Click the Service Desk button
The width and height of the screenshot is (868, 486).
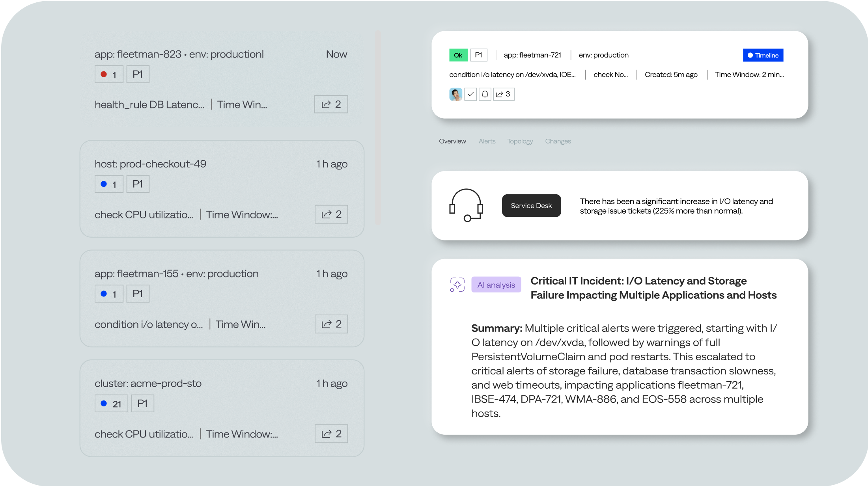(531, 205)
